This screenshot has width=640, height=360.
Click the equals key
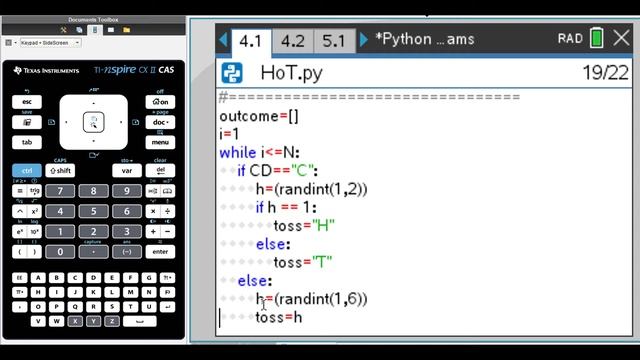tap(19, 191)
